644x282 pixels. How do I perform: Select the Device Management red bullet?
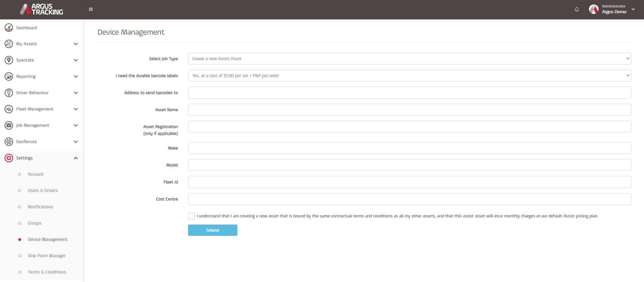(x=20, y=240)
